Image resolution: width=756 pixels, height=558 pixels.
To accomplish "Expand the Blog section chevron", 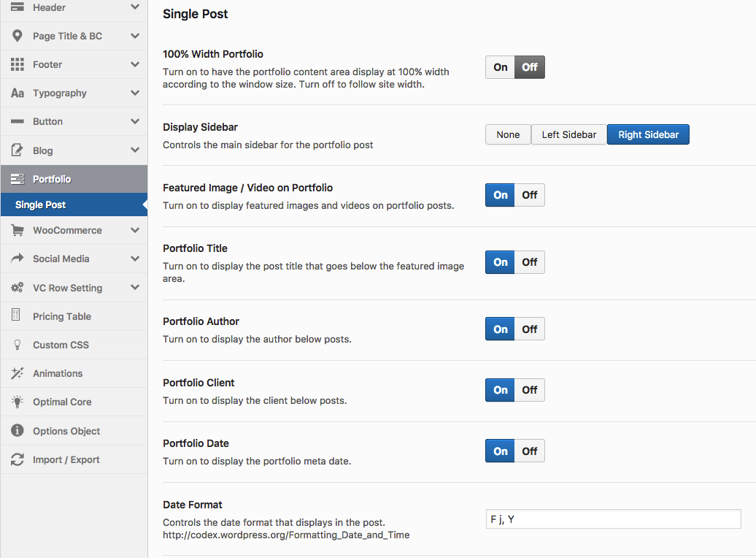I will point(135,150).
